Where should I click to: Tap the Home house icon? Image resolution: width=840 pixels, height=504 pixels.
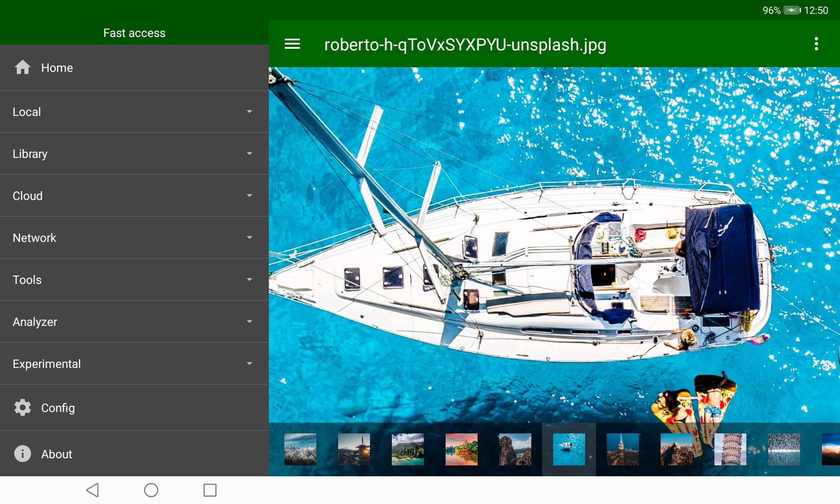click(23, 67)
